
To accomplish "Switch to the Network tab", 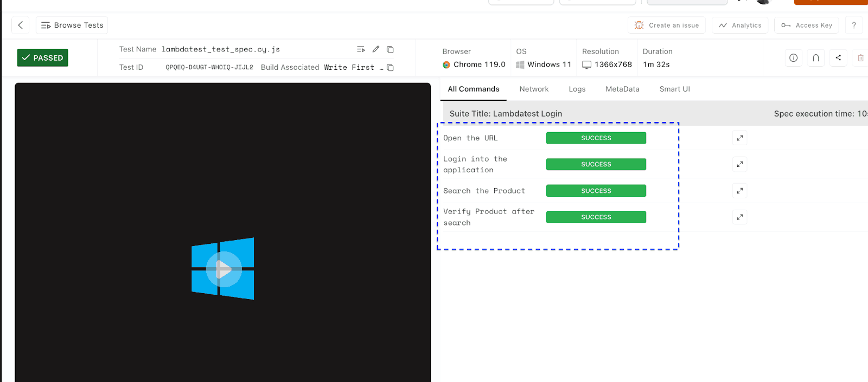I will 534,89.
